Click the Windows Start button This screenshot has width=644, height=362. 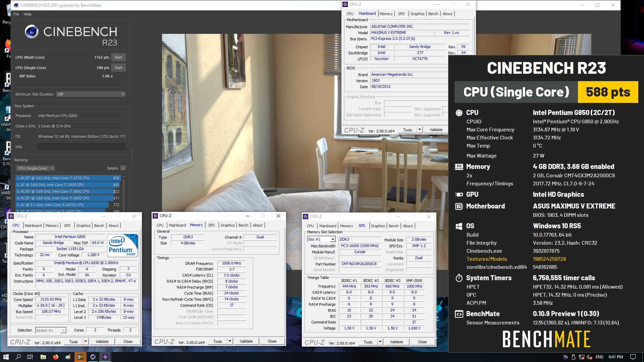pyautogui.click(x=6, y=357)
